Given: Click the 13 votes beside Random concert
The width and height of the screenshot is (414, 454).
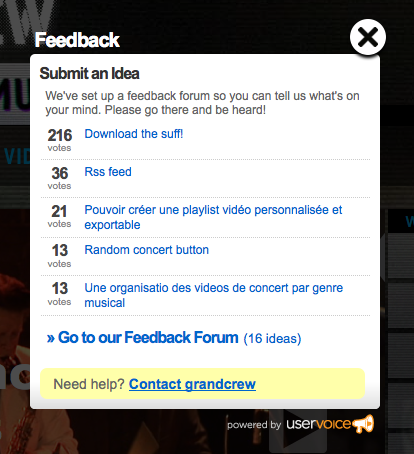Looking at the screenshot, I should click(60, 256).
